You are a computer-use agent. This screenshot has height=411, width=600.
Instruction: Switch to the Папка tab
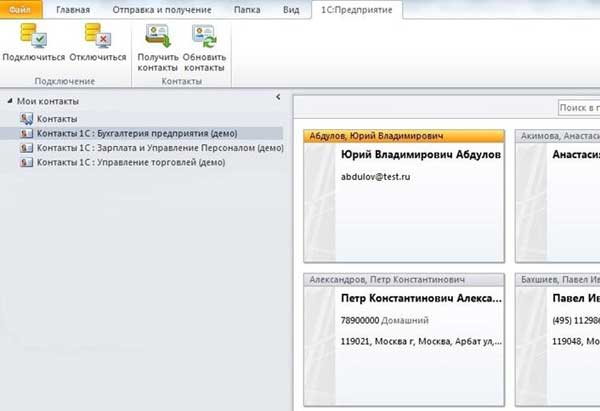pos(250,9)
